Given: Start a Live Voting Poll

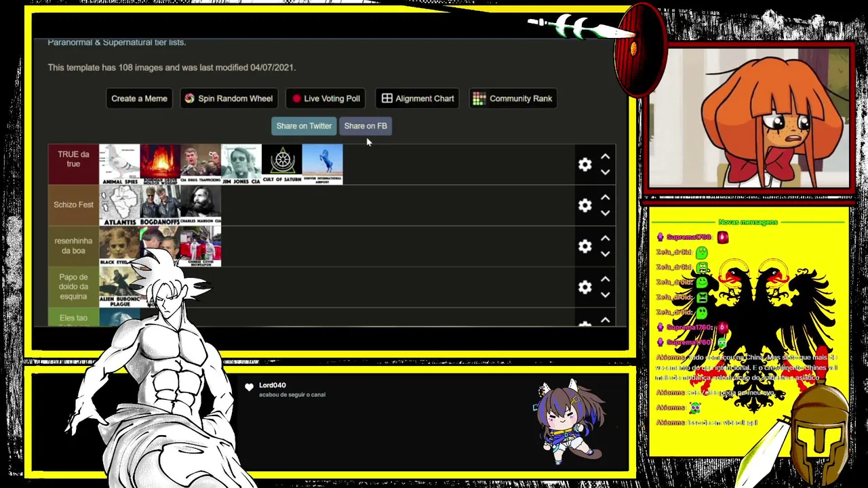Looking at the screenshot, I should coord(326,98).
